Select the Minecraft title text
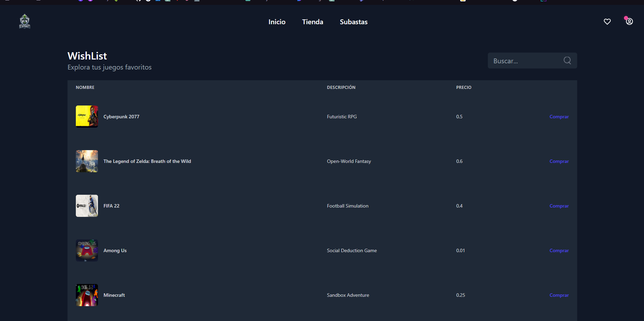Image resolution: width=644 pixels, height=321 pixels. pos(114,295)
